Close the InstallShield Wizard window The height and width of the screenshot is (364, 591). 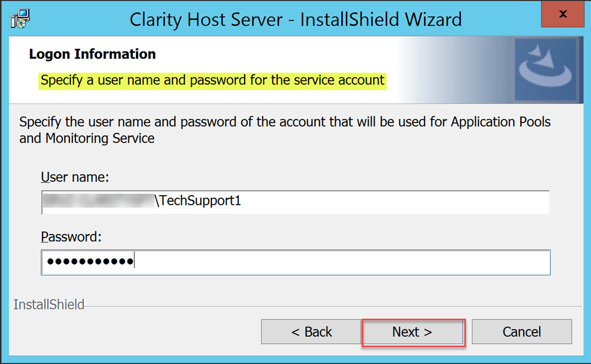click(x=562, y=15)
